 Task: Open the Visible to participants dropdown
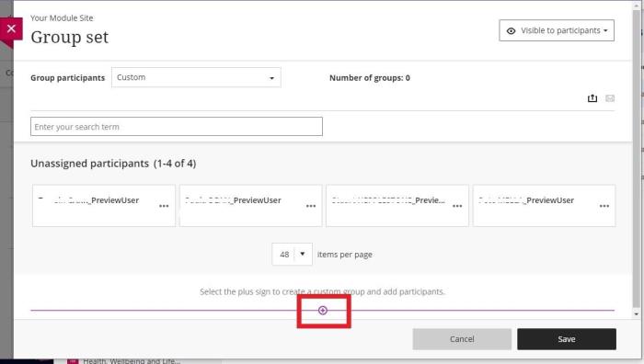[557, 30]
